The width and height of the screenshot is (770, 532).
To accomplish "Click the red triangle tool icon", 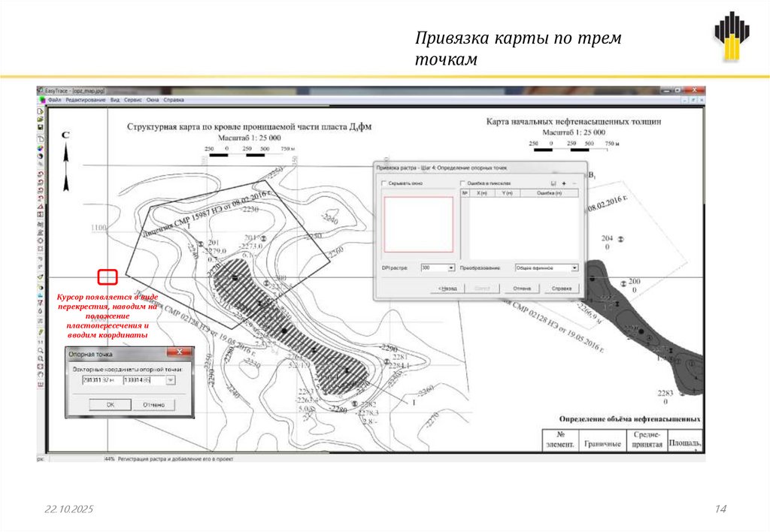I will click(x=41, y=207).
